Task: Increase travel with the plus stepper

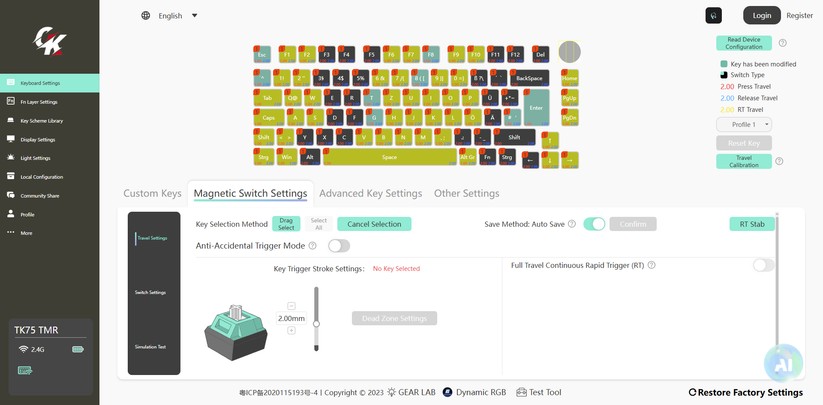Action: tap(291, 331)
